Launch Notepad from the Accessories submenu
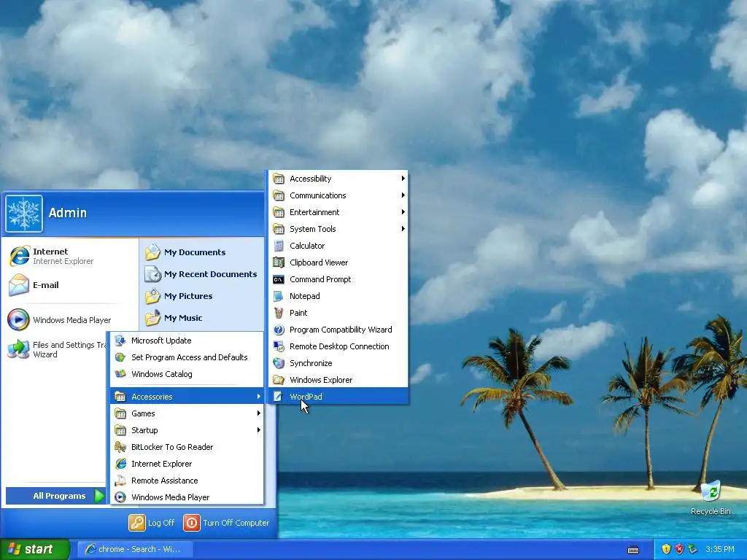 [x=338, y=296]
